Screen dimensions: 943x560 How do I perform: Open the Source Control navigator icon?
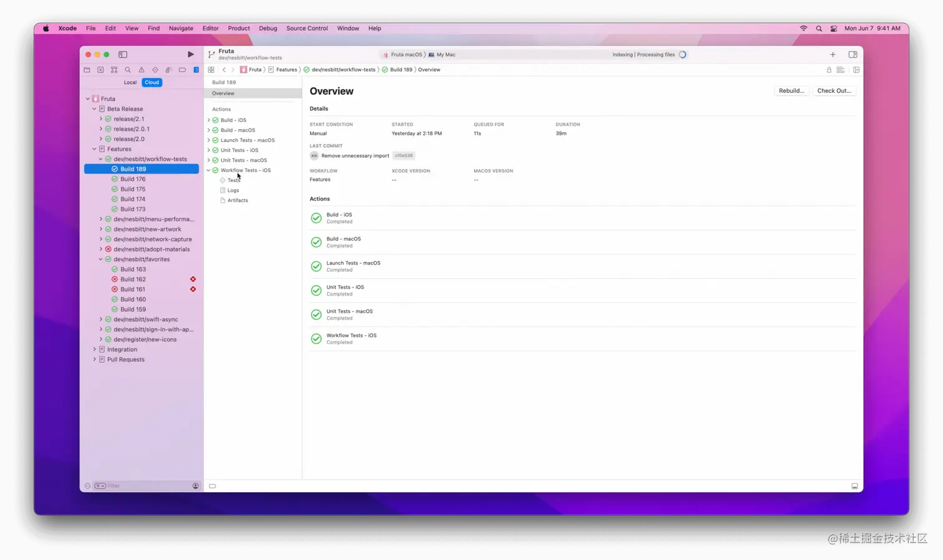tap(100, 70)
